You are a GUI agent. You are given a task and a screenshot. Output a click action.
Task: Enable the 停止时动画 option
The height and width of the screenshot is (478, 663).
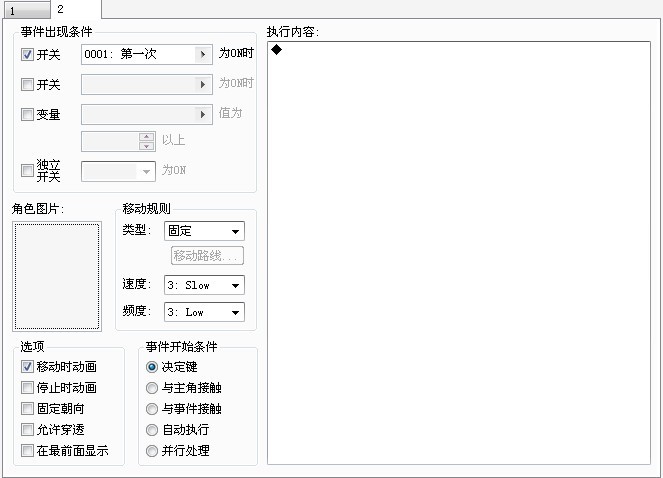tap(27, 387)
